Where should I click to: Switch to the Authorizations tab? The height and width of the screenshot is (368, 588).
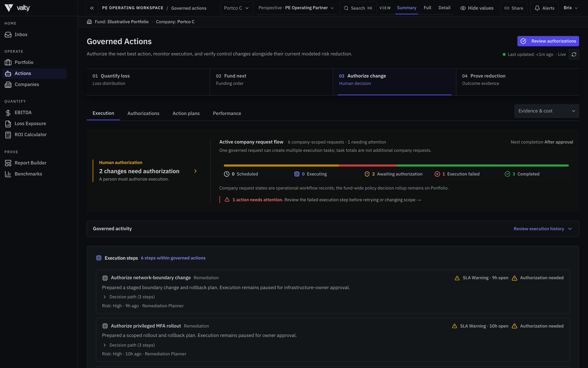pos(143,113)
